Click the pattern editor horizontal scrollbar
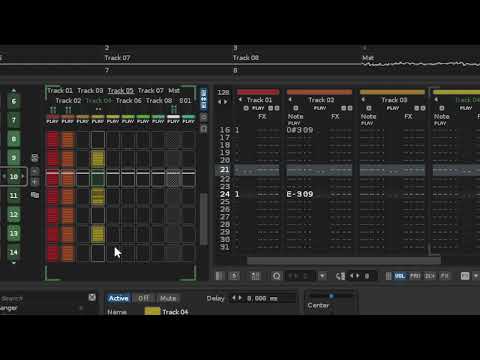480x360 pixels. (x=343, y=260)
